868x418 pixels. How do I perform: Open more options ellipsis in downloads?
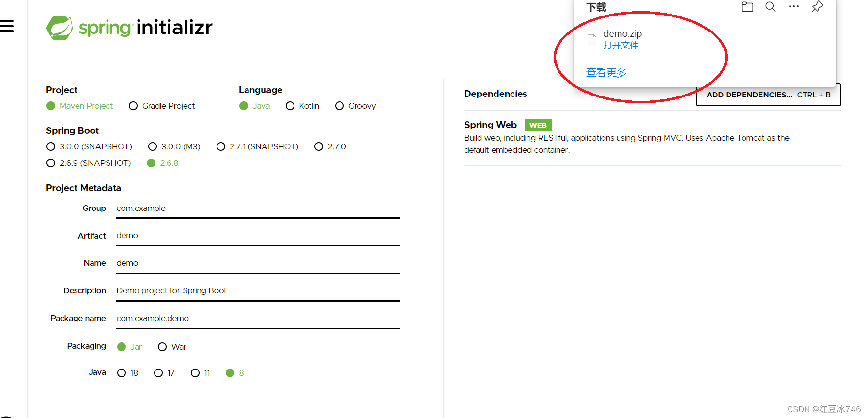click(x=793, y=7)
